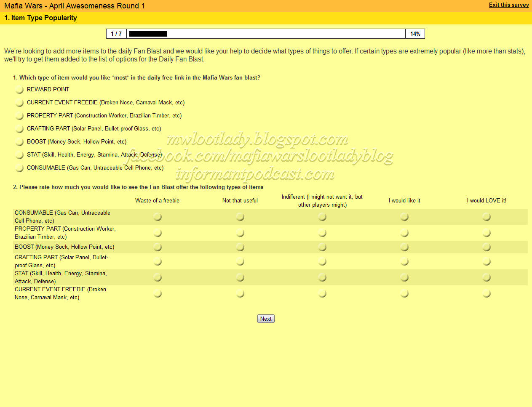
Task: Rate BOOST as I would like it
Action: [404, 247]
